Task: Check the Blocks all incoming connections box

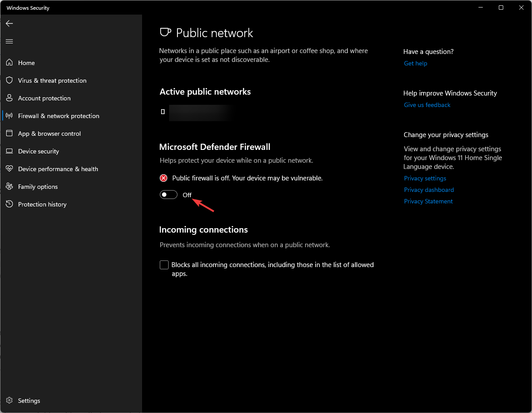Action: pyautogui.click(x=164, y=265)
